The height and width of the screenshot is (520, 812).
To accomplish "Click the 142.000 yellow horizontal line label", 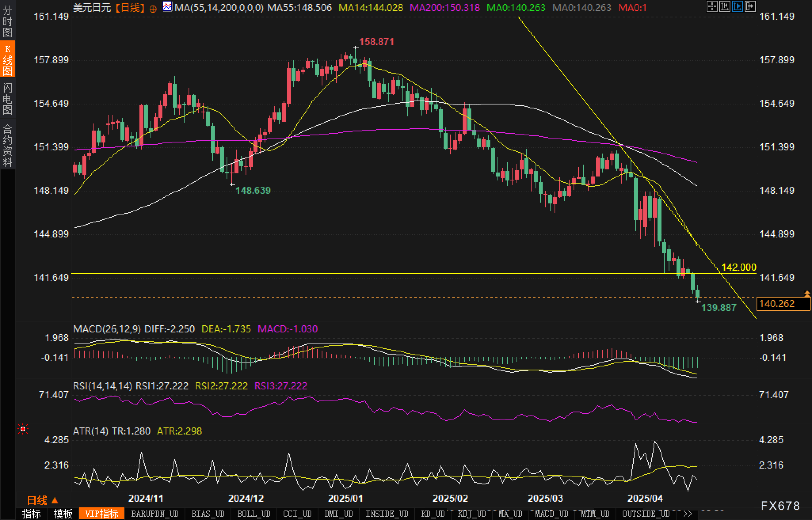I will [738, 267].
